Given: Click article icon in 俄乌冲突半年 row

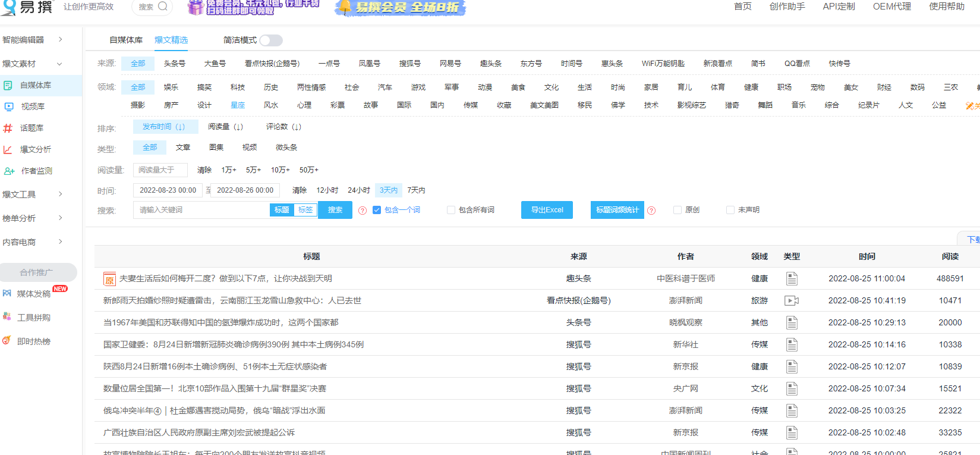Looking at the screenshot, I should point(792,410).
